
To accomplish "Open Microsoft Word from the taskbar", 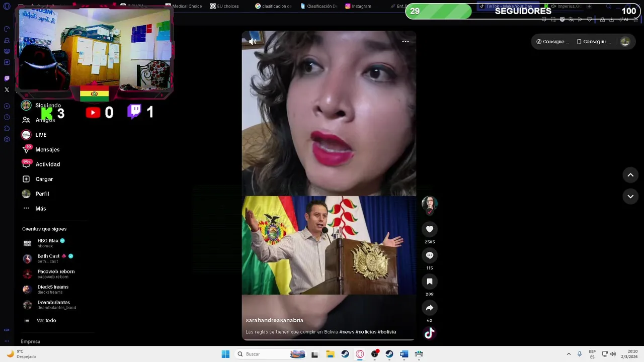I will pos(404,354).
